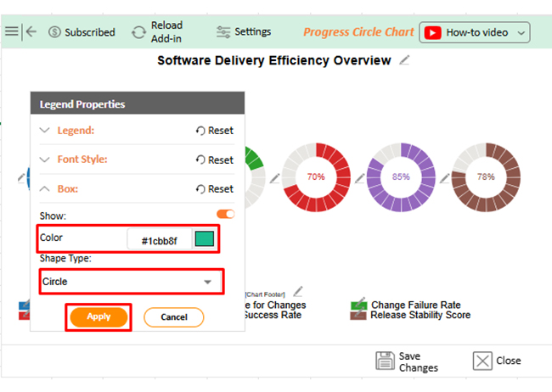The width and height of the screenshot is (552, 392).
Task: Click the Save Changes disk icon
Action: 386,361
